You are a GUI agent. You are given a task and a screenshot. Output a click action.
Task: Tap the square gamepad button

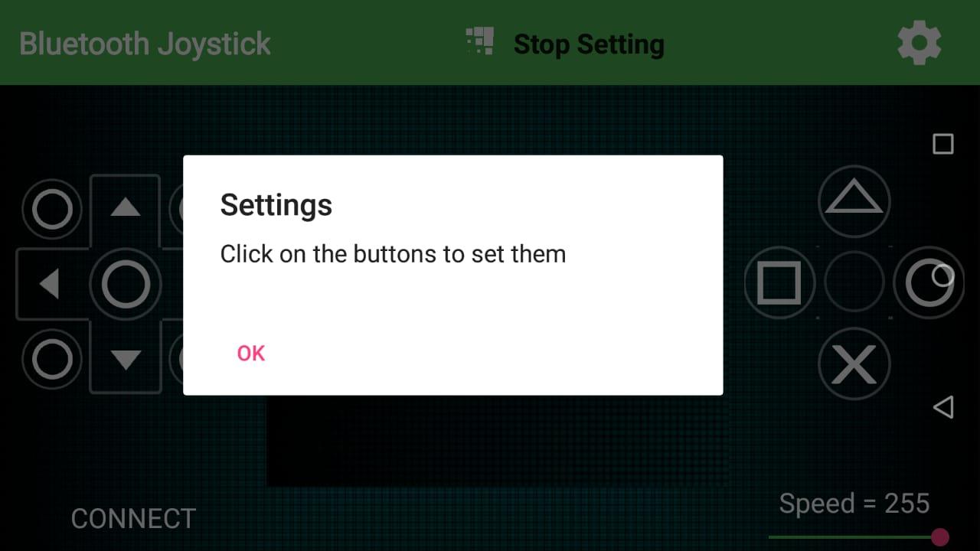coord(779,283)
